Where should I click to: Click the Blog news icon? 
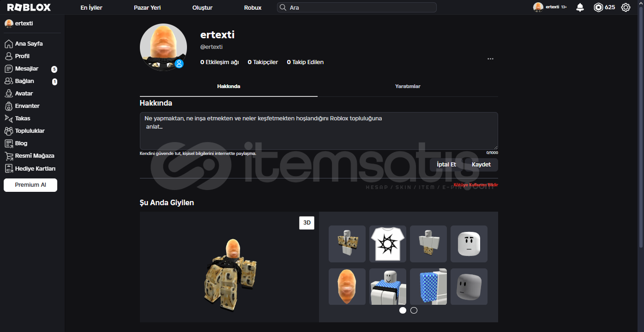[x=8, y=143]
